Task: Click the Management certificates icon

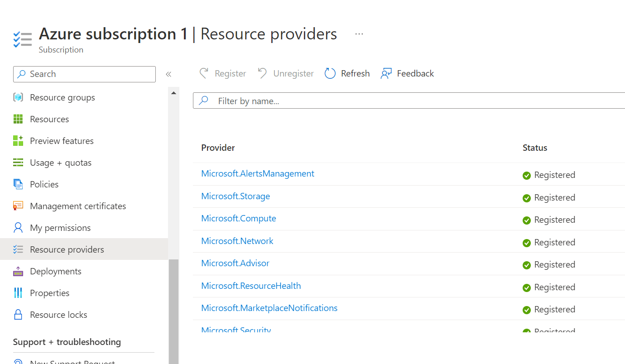Action: 18,206
